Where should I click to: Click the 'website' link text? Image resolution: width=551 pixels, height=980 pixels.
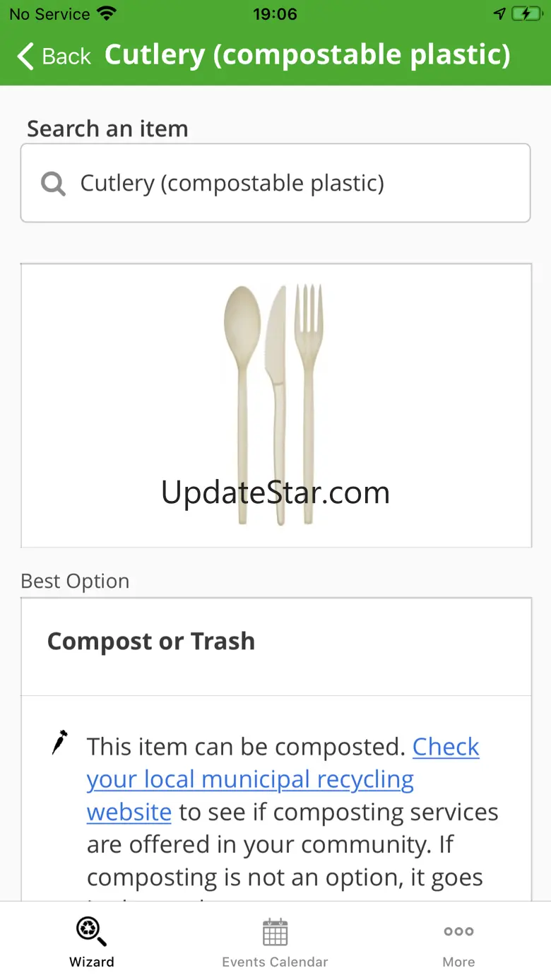pos(129,812)
